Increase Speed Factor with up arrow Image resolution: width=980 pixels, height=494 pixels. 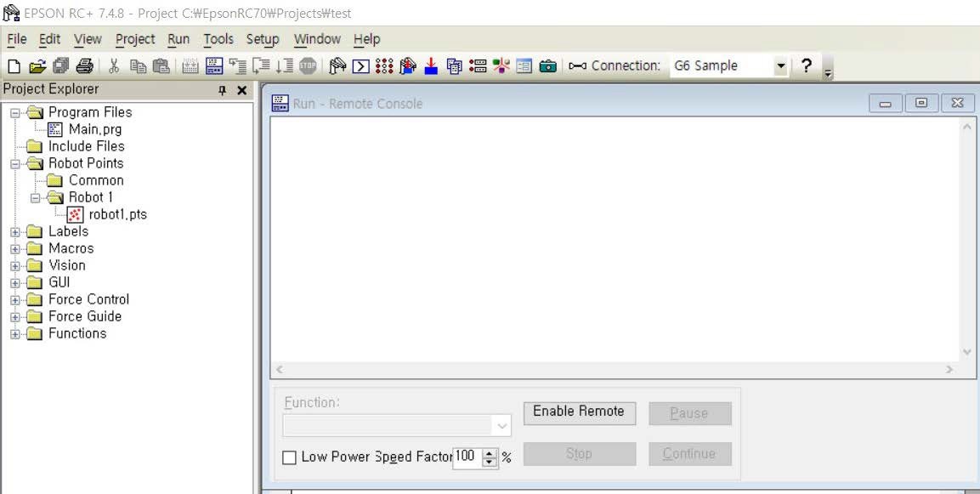point(490,452)
